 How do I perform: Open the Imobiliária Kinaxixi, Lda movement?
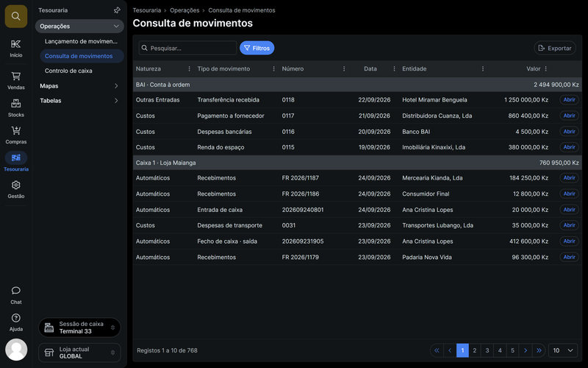click(x=569, y=147)
